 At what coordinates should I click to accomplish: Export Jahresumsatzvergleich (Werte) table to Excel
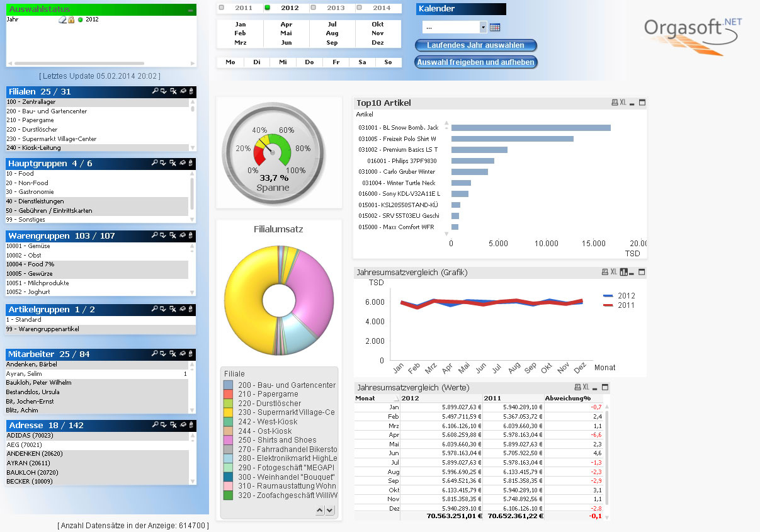click(586, 387)
